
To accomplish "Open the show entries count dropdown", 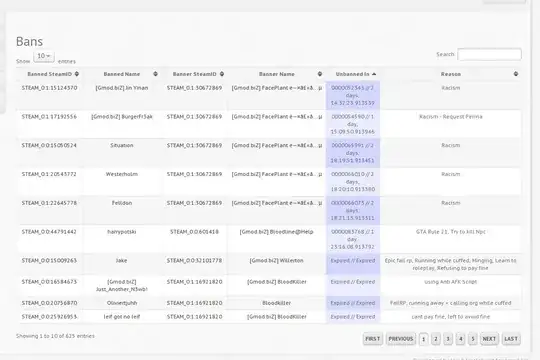I will [44, 56].
